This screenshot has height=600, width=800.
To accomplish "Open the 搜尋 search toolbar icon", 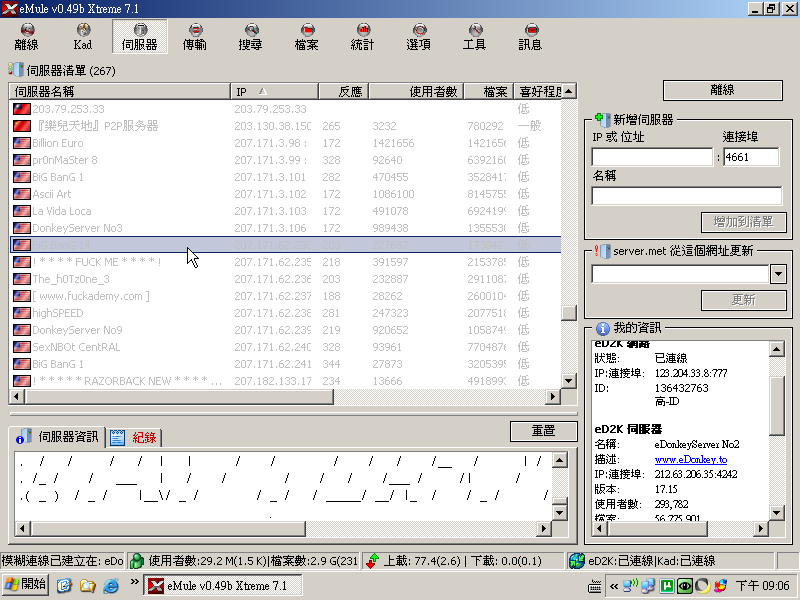I will [x=251, y=37].
